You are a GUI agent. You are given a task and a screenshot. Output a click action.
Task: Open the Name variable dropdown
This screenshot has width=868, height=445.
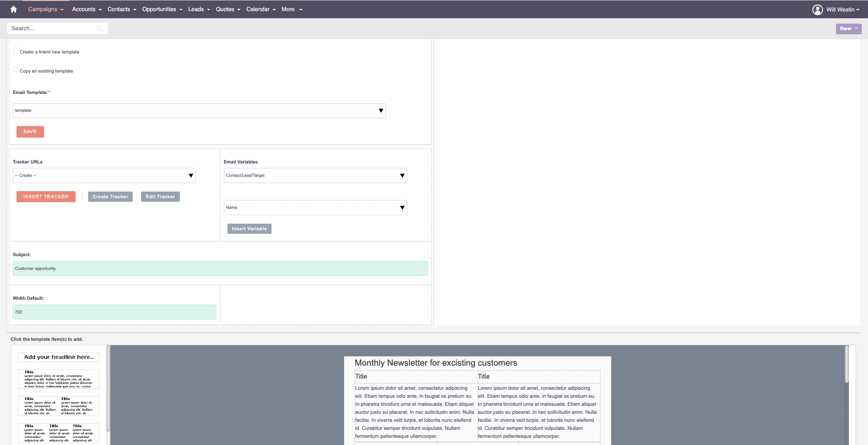coord(315,208)
